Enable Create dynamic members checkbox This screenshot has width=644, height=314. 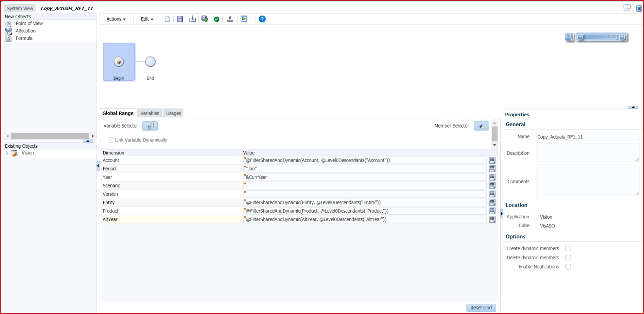[568, 249]
